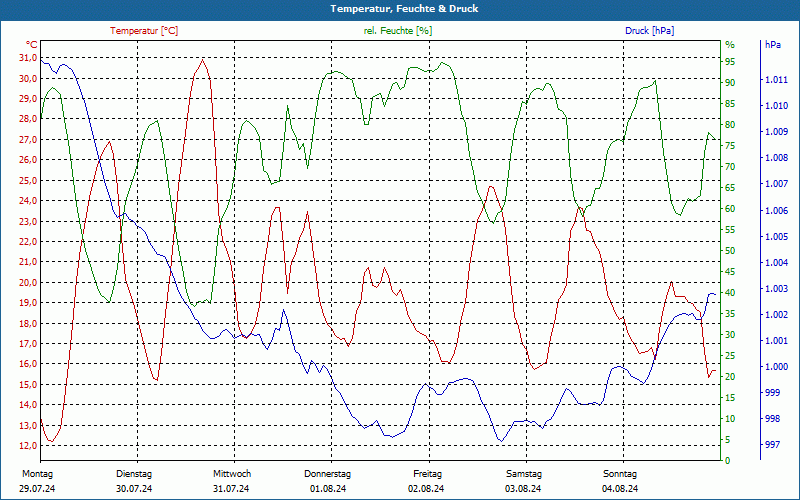
Task: Click the green '50' humidity axis value
Action: coord(730,251)
